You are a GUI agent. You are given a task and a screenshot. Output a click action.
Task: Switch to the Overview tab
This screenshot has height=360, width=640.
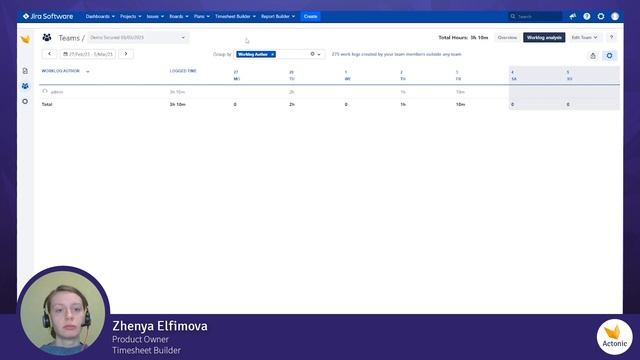pyautogui.click(x=507, y=38)
